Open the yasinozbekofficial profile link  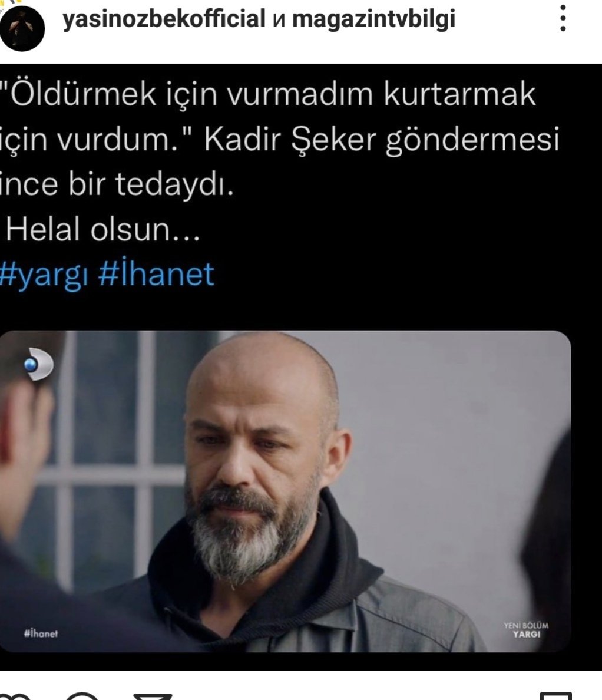coord(164,19)
